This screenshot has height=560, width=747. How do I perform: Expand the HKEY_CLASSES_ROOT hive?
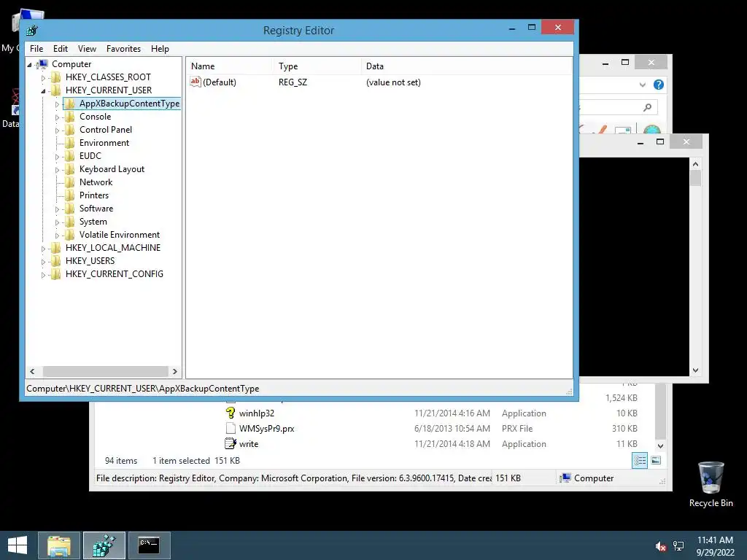43,77
